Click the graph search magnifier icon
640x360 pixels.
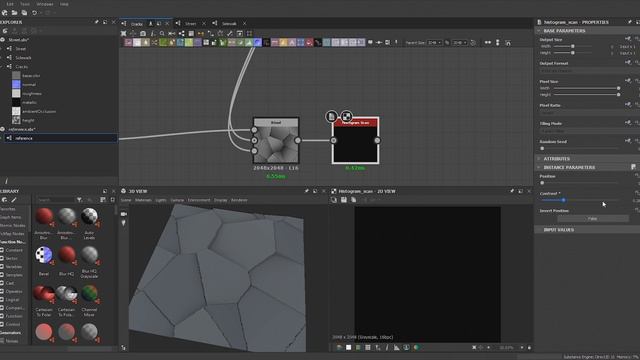tap(162, 33)
